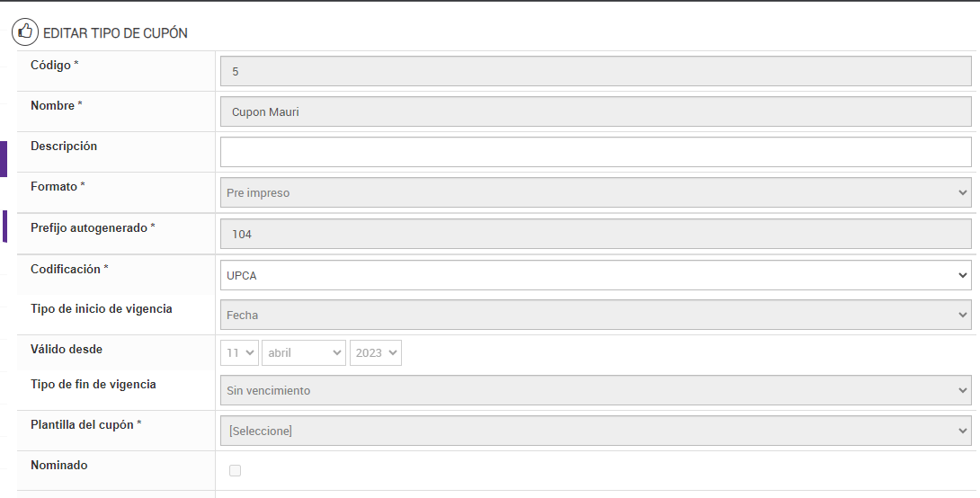Open the year dropdown showing 2023
The height and width of the screenshot is (498, 980).
[375, 353]
